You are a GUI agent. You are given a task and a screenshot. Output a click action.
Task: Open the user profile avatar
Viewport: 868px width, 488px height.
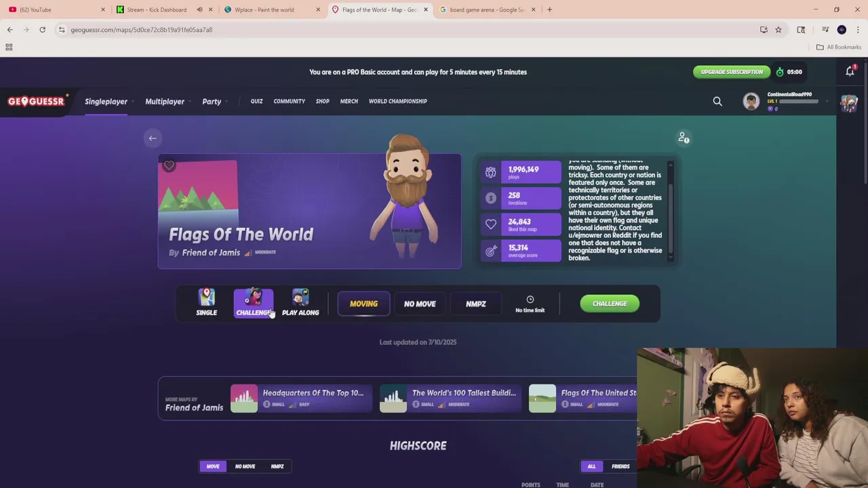751,102
